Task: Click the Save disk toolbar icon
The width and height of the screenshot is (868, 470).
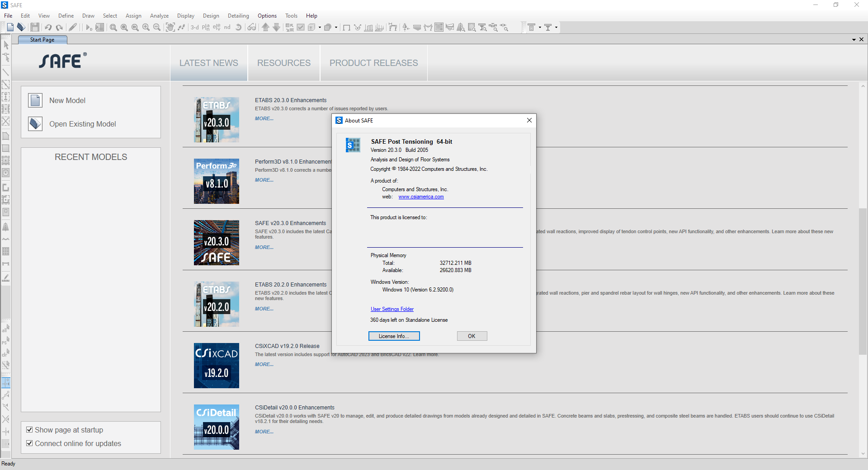Action: [35, 28]
